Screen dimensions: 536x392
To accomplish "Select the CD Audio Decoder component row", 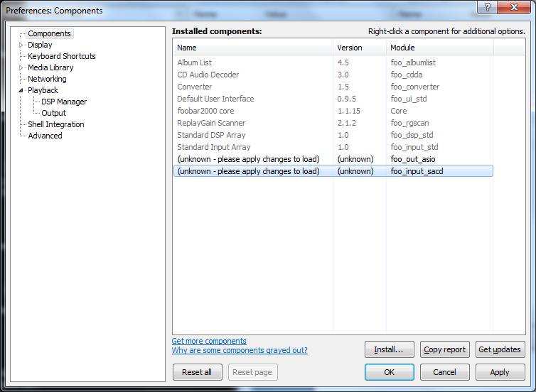I will tap(333, 75).
